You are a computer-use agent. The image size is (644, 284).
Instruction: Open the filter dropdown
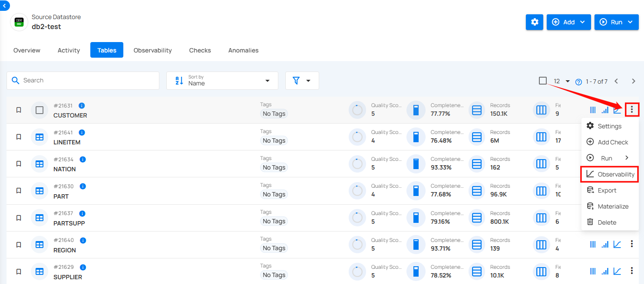click(302, 81)
